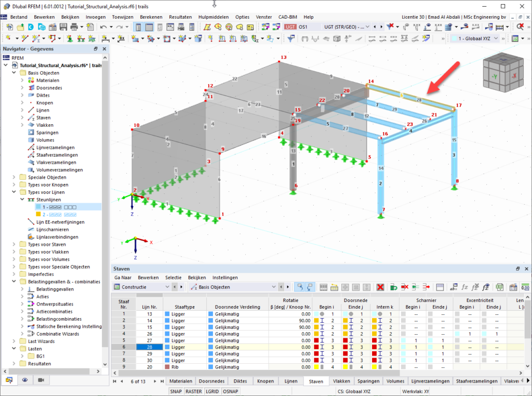Click the Undo arrow icon
The height and width of the screenshot is (396, 532).
(103, 27)
